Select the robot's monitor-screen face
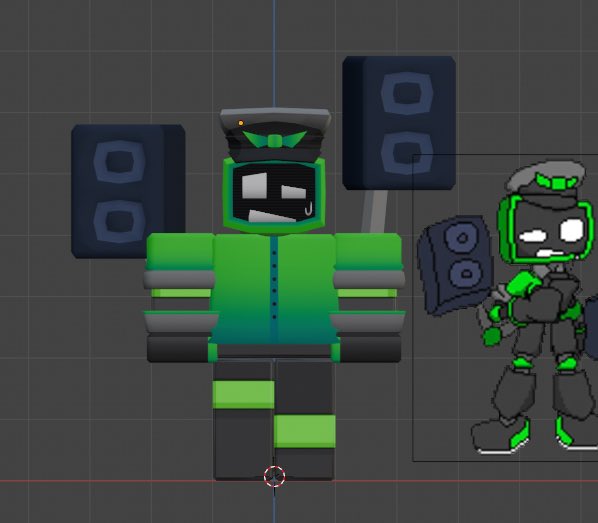 coord(273,195)
